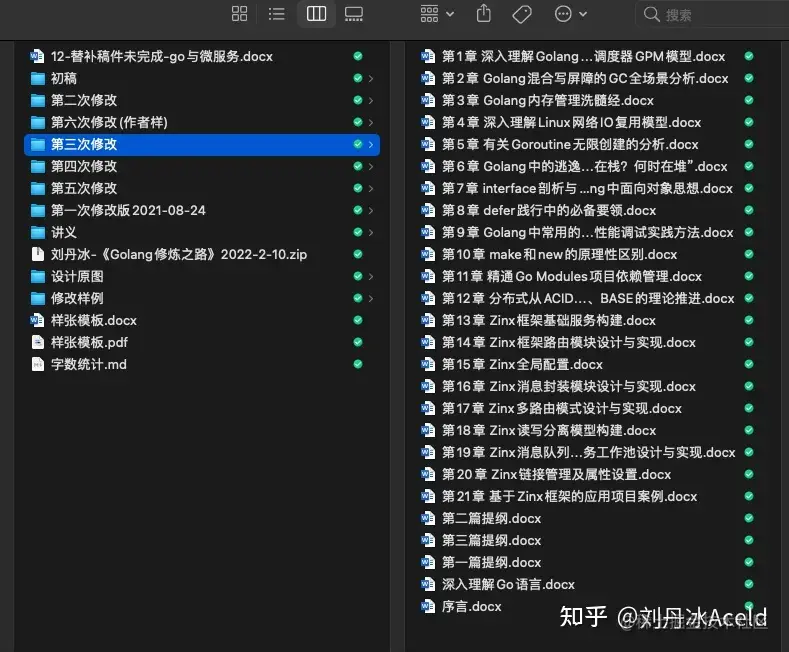The image size is (789, 652).
Task: Open the tag editing button
Action: click(x=522, y=14)
